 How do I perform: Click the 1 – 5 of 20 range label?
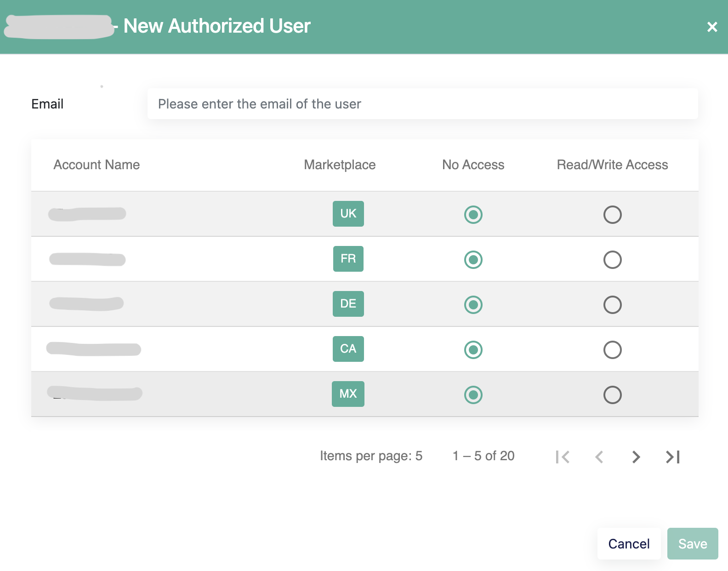click(x=483, y=456)
